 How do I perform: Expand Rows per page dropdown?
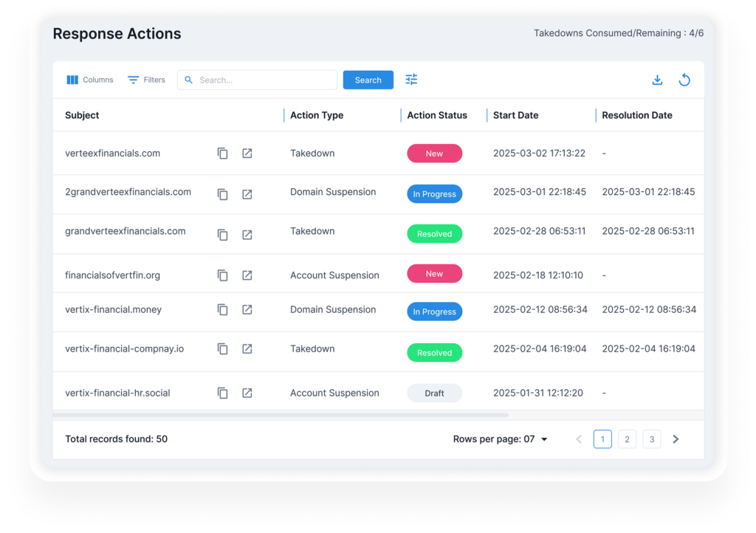(500, 439)
